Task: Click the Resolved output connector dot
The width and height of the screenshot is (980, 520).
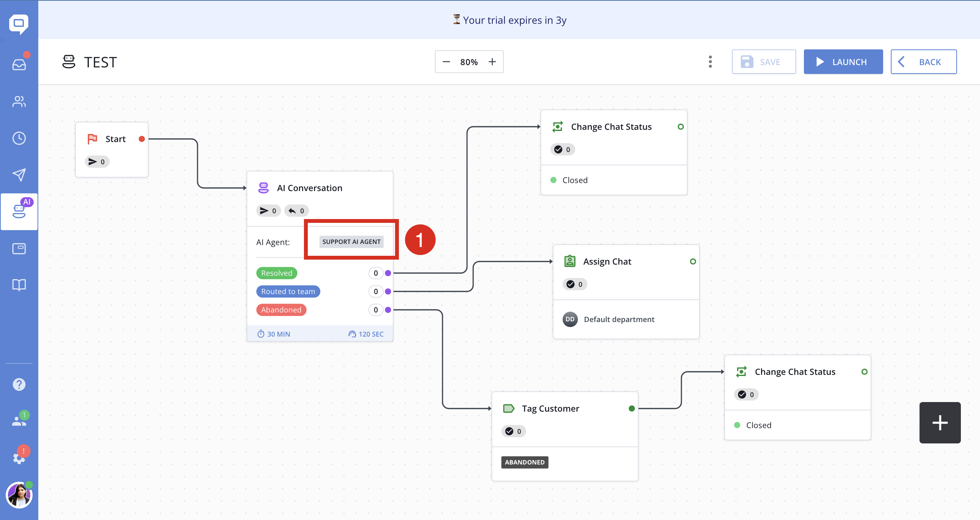Action: coord(388,273)
